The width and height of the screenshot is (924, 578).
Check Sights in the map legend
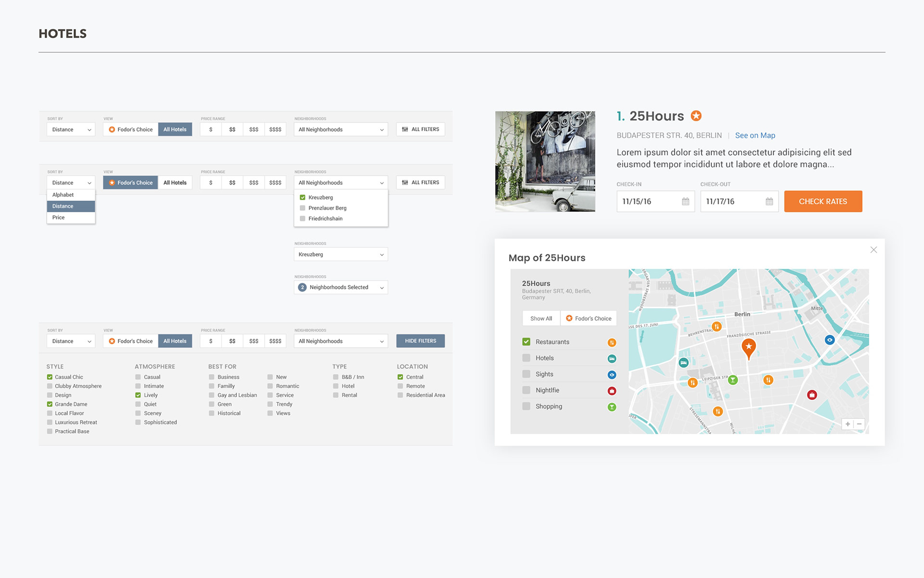tap(526, 374)
